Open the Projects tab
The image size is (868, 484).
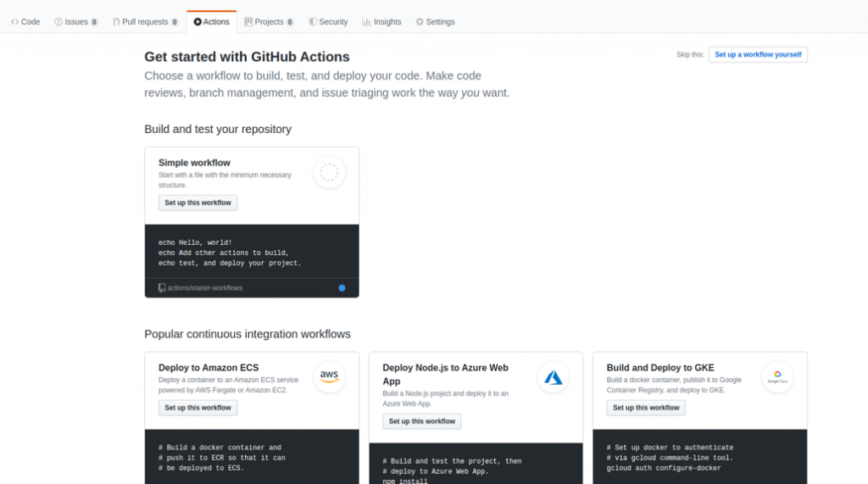269,21
